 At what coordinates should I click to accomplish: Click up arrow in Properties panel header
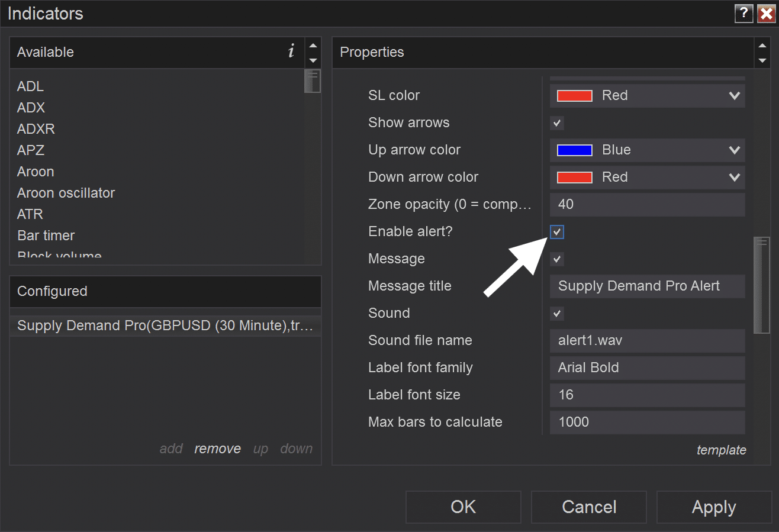click(x=762, y=46)
